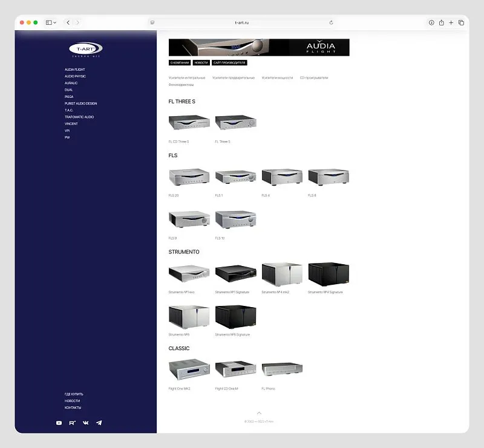
Task: Click НОВОСТИ link at sidebar bottom
Action: pos(72,401)
